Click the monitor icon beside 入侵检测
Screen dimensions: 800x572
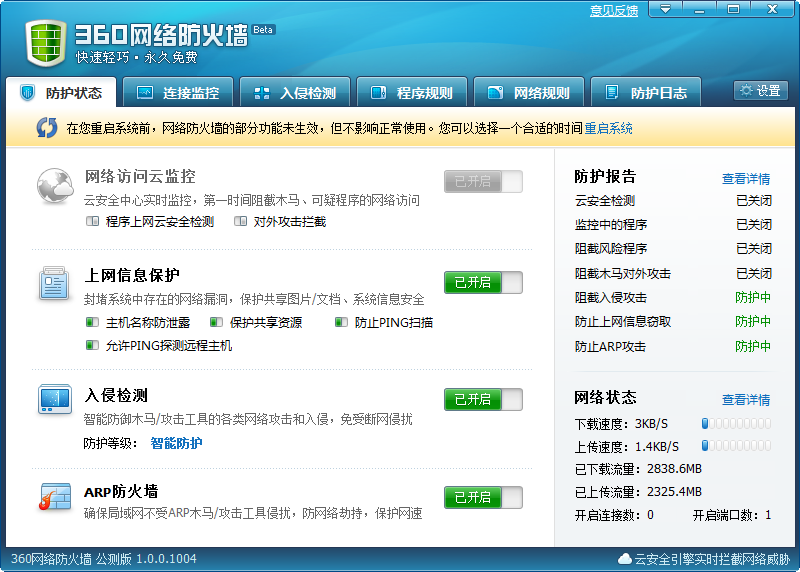55,399
